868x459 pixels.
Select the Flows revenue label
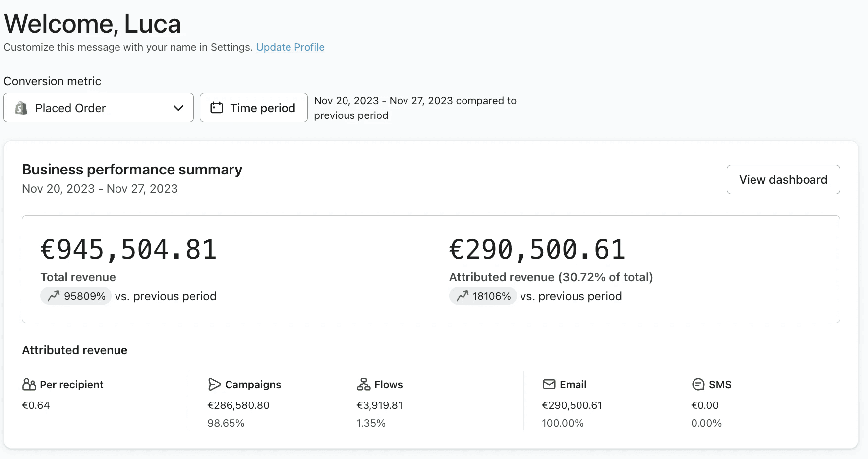point(389,384)
